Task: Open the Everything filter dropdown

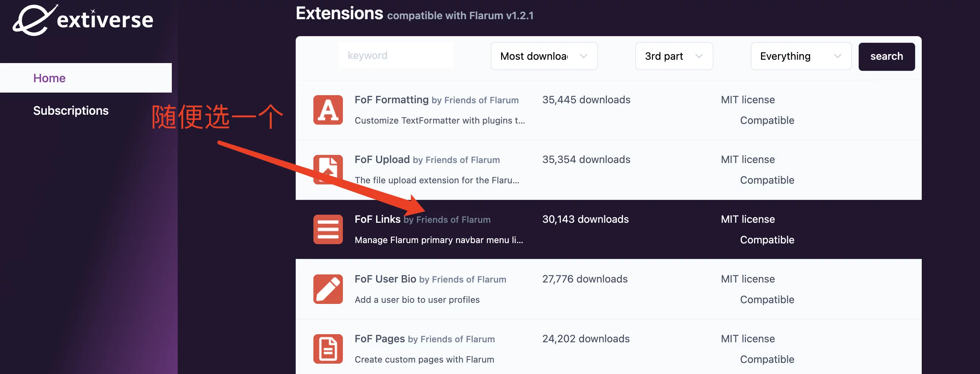Action: click(801, 56)
